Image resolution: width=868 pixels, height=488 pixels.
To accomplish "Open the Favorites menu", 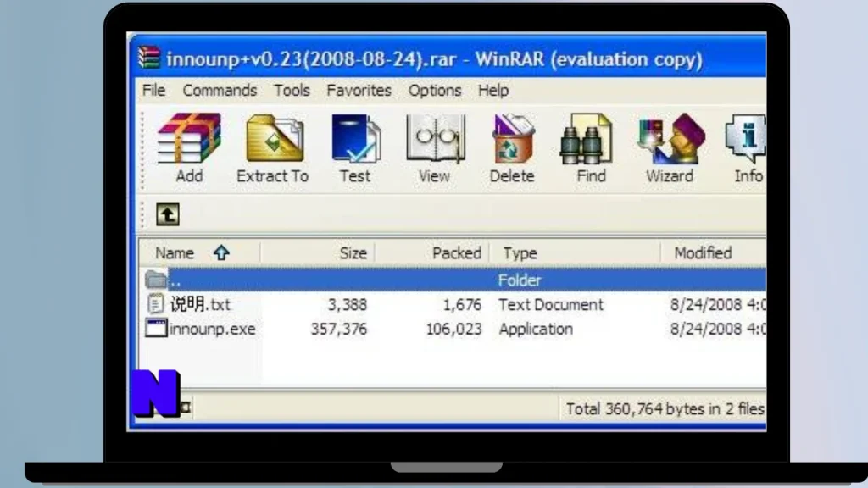I will (x=359, y=90).
